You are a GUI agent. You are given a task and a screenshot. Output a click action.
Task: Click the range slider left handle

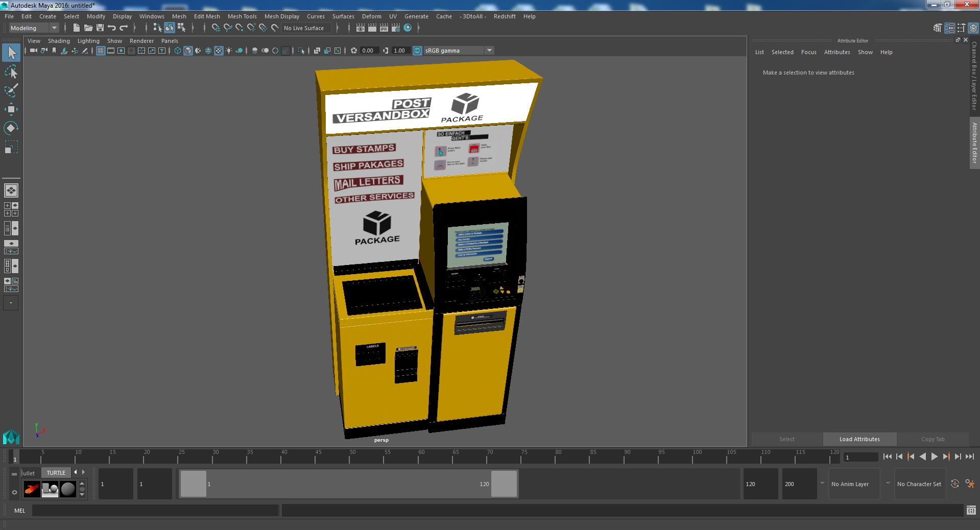tap(194, 484)
